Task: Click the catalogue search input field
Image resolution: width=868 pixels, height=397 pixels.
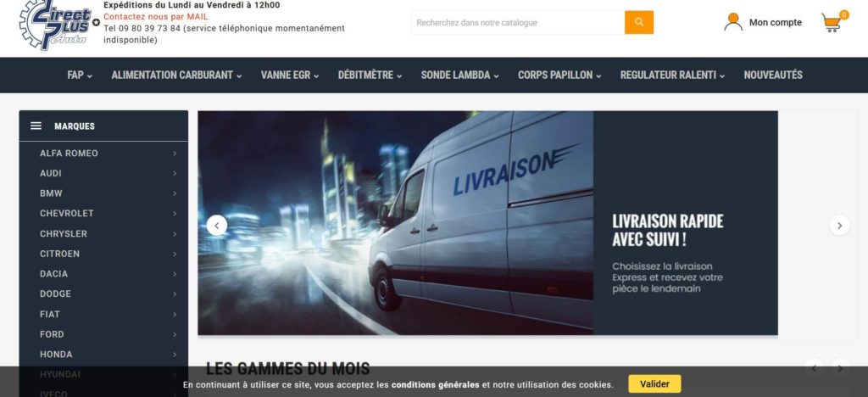Action: pyautogui.click(x=518, y=22)
